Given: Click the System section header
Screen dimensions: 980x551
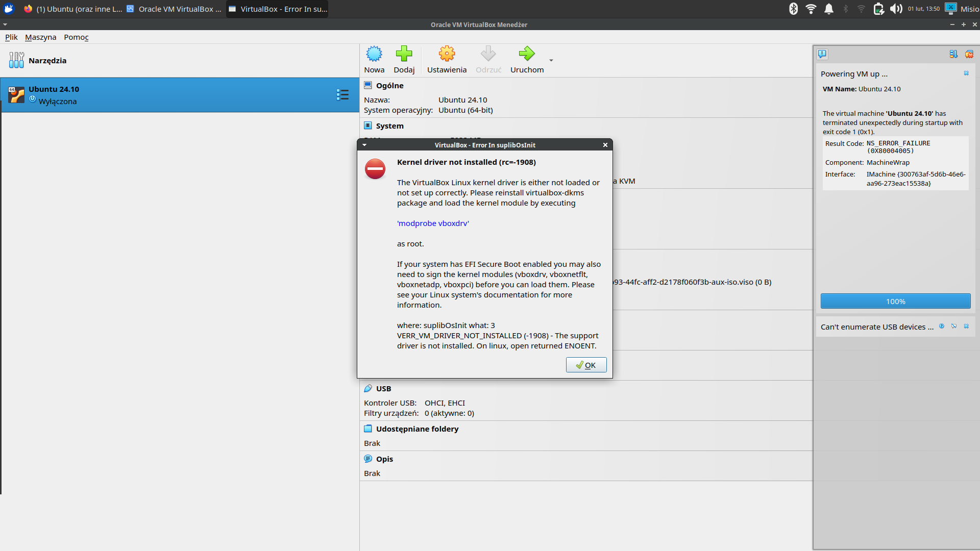Looking at the screenshot, I should (x=389, y=126).
